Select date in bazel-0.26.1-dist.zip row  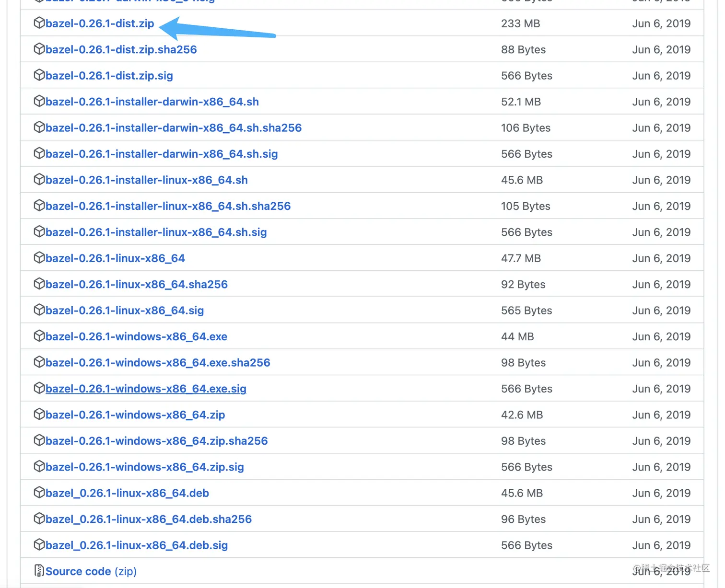[x=662, y=23]
